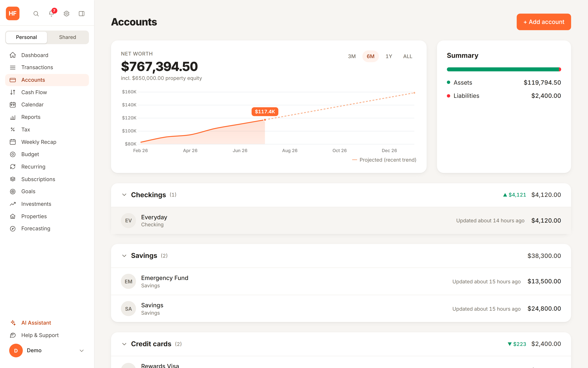Viewport: 588px width, 368px height.
Task: Navigate to Budget
Action: pyautogui.click(x=47, y=154)
